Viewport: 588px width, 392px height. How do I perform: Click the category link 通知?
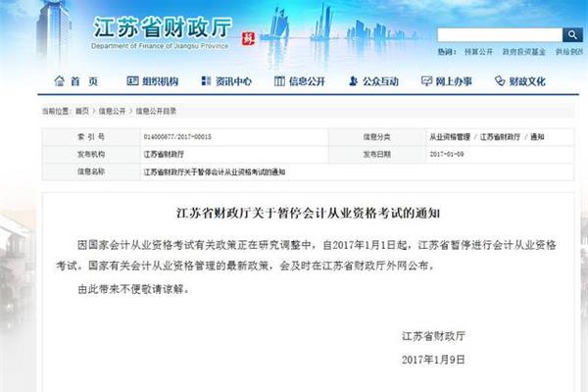tap(537, 137)
